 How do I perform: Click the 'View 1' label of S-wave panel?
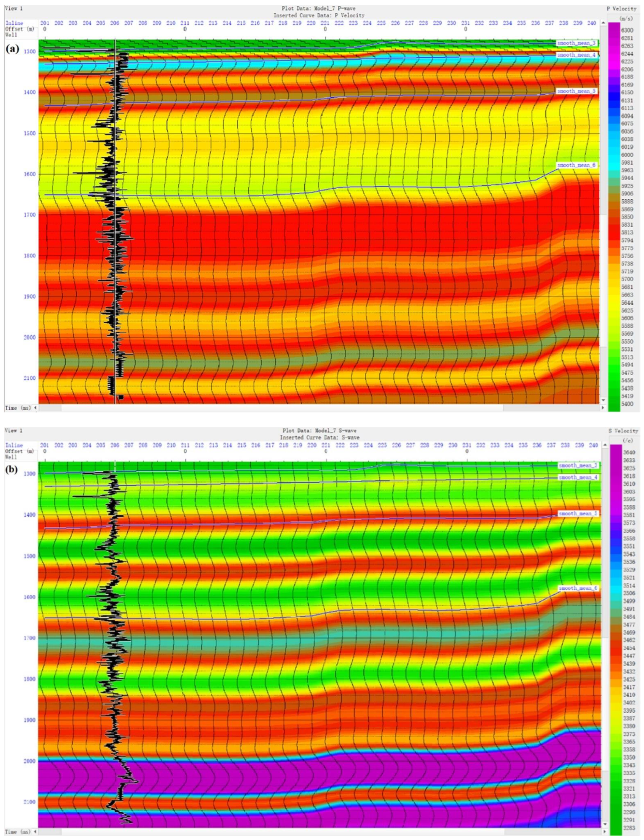coord(13,431)
